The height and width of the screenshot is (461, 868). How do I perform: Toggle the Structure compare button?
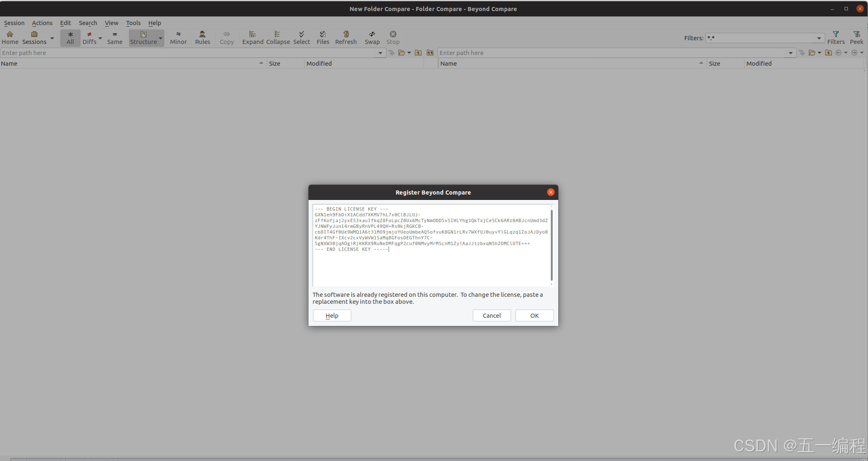[x=143, y=38]
